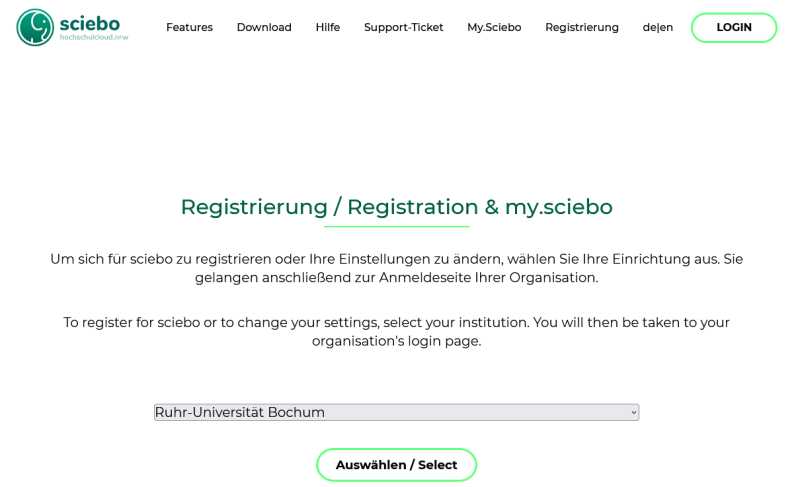Click the hochschulcloud.nrw tagline under the logo

[94, 38]
